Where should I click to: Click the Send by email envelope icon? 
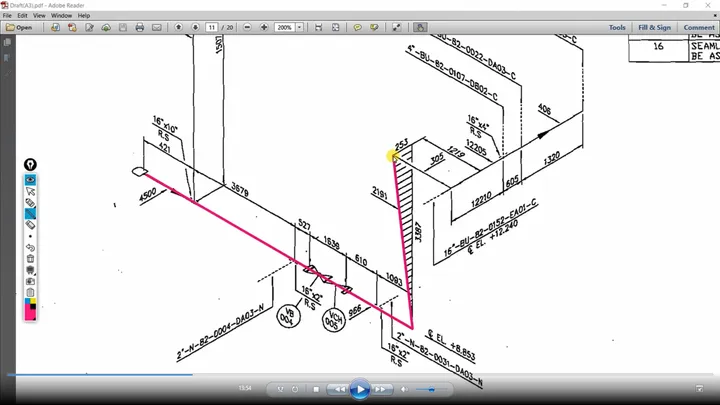157,28
